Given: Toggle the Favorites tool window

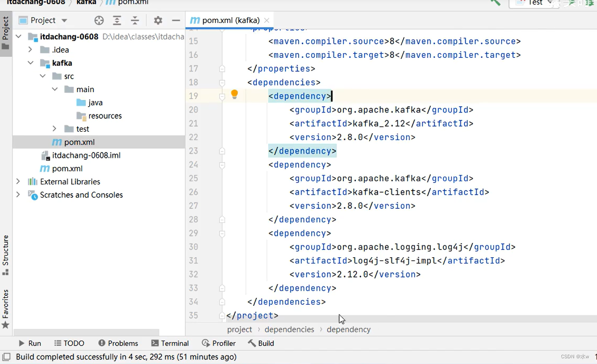Looking at the screenshot, I should (x=6, y=308).
